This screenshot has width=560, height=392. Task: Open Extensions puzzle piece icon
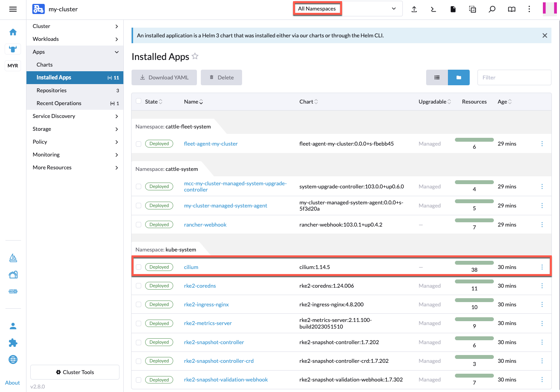[x=13, y=343]
